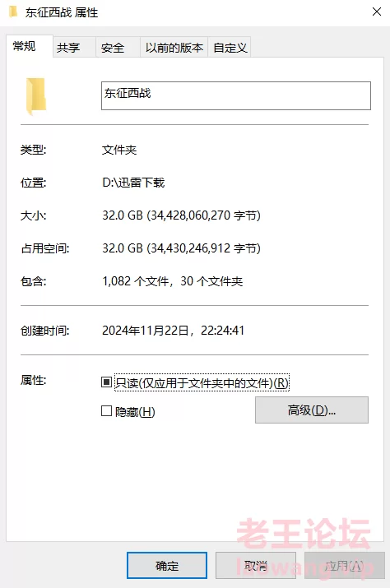Image resolution: width=390 pixels, height=588 pixels.
Task: Enable the 隐藏 hidden checkbox
Action: [107, 411]
